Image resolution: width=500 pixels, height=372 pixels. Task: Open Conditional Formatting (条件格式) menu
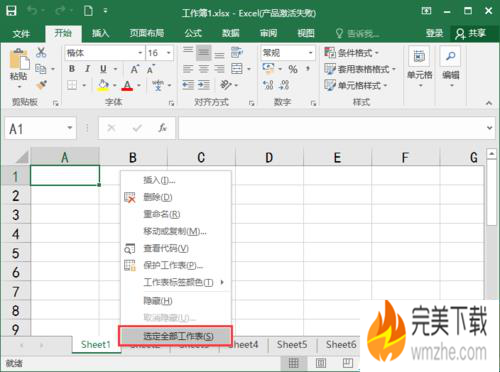352,53
